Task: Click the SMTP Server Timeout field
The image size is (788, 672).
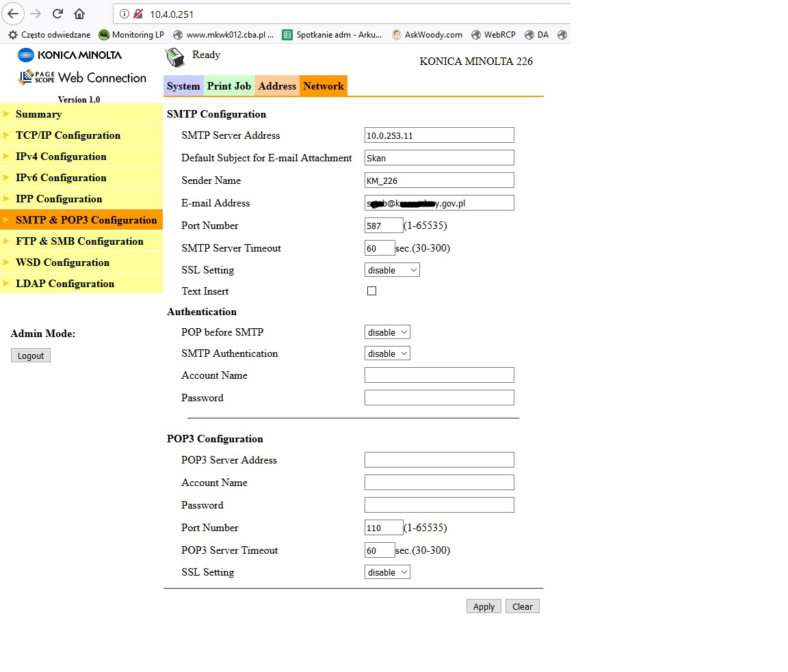Action: [380, 248]
